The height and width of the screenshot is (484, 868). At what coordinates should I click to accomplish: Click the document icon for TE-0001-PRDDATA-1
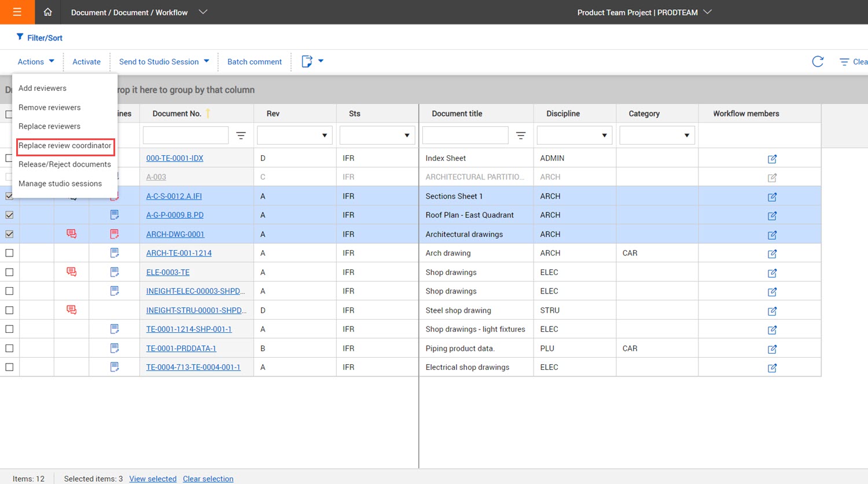coord(115,348)
